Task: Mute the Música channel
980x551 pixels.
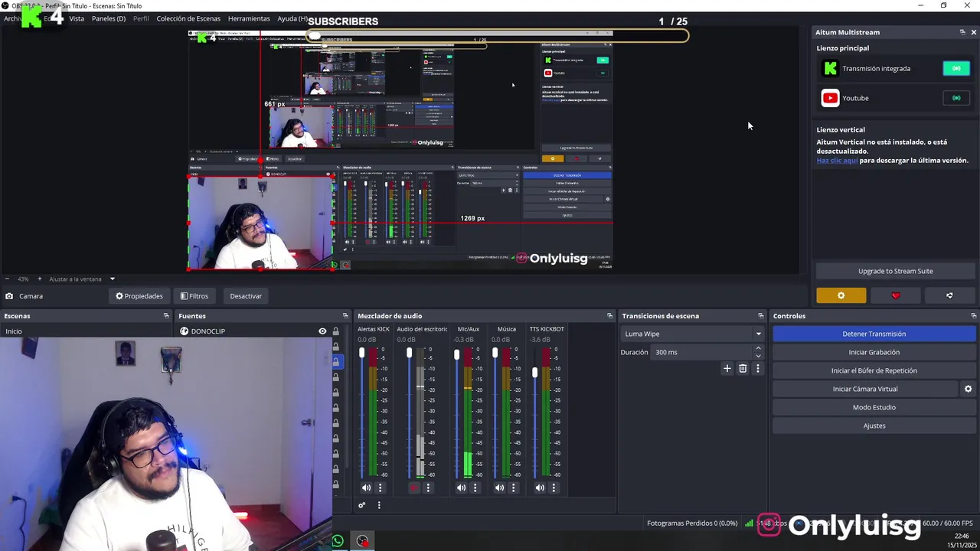Action: point(499,487)
